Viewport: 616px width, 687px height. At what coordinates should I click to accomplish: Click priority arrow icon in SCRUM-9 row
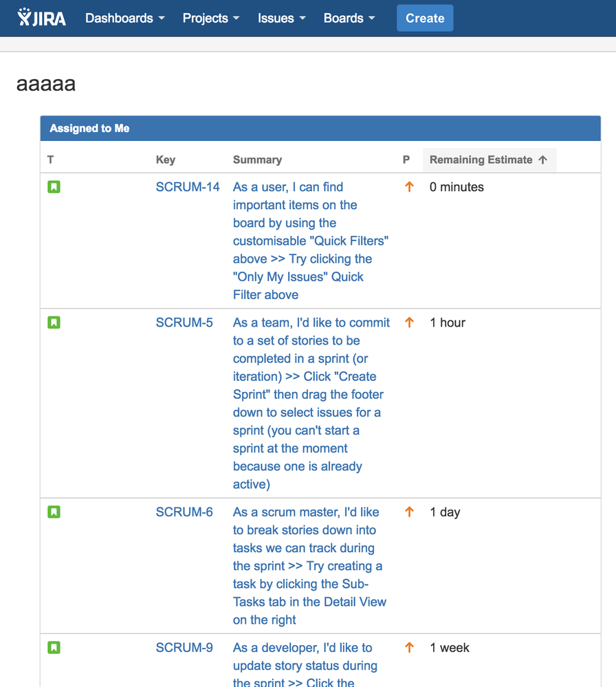409,648
